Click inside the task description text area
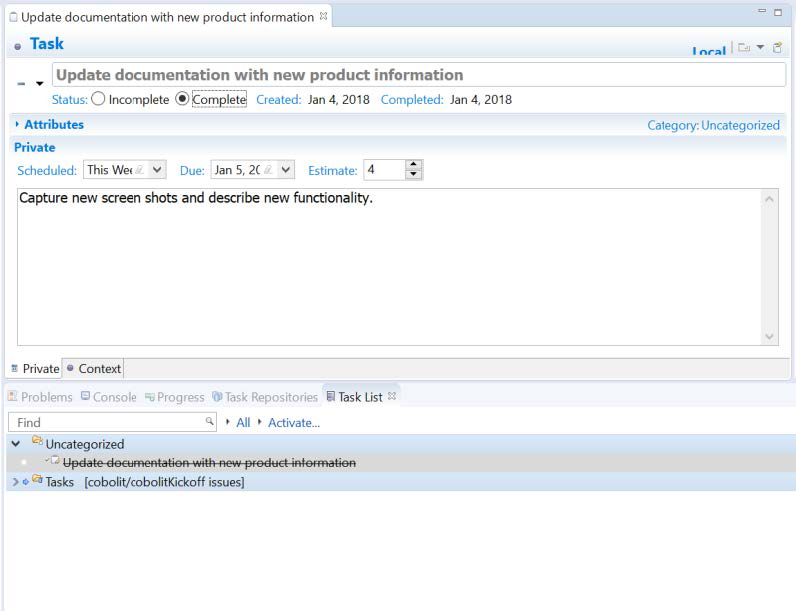 pyautogui.click(x=390, y=270)
